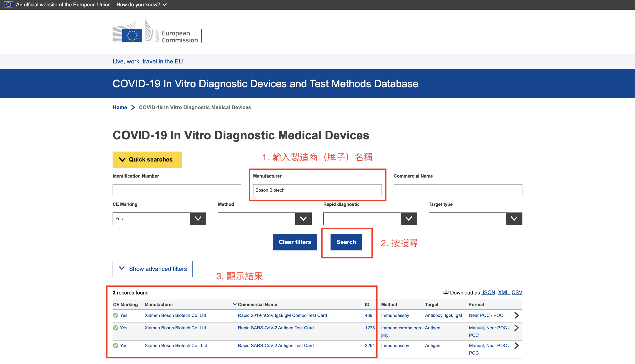Viewport: 635px width, 364px height.
Task: Open details arrow for record ID 2264
Action: click(x=516, y=345)
